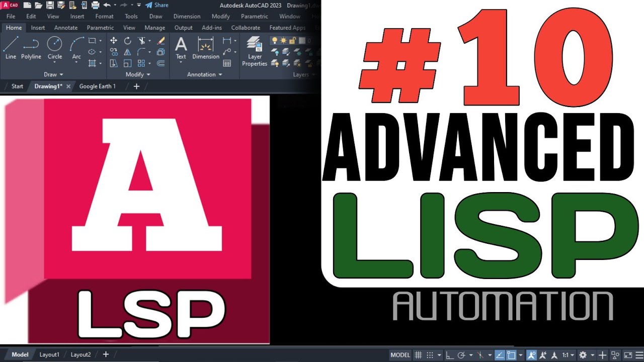Toggle Object Snap in status bar
The height and width of the screenshot is (362, 644).
[511, 355]
